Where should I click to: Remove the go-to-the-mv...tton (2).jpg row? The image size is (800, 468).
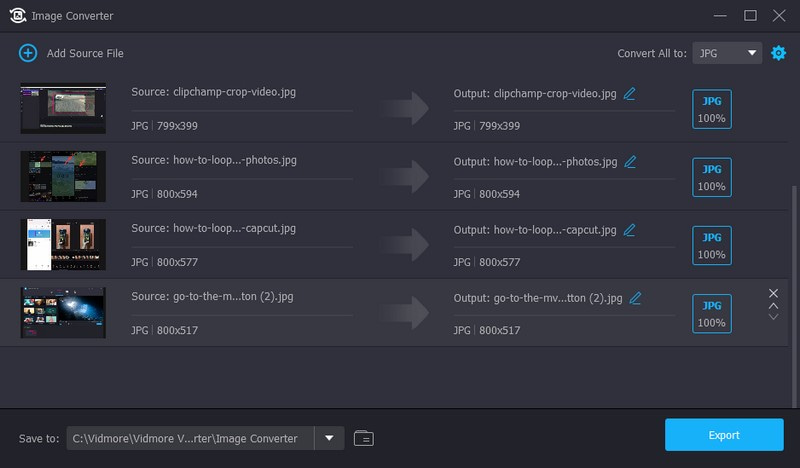coord(773,293)
